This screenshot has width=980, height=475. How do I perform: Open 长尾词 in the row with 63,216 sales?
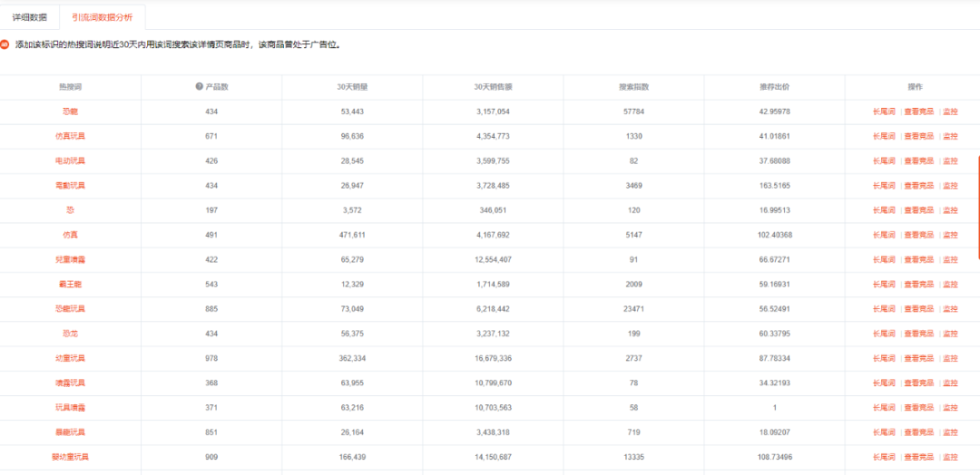(x=884, y=408)
